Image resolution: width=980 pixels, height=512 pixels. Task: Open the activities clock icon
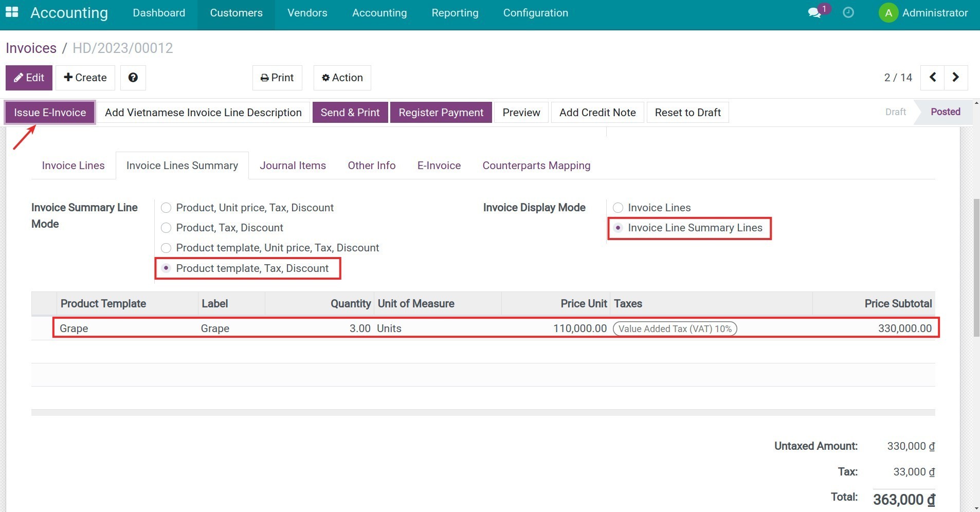click(848, 12)
